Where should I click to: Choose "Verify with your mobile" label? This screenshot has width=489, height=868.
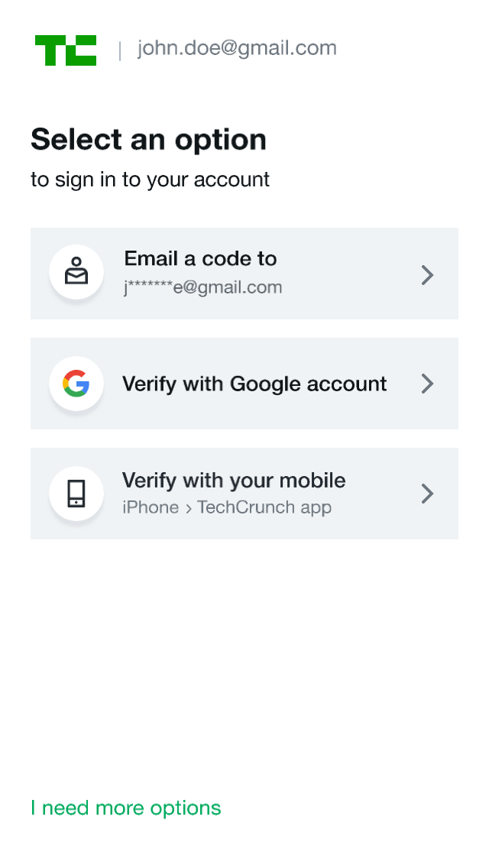pyautogui.click(x=234, y=481)
